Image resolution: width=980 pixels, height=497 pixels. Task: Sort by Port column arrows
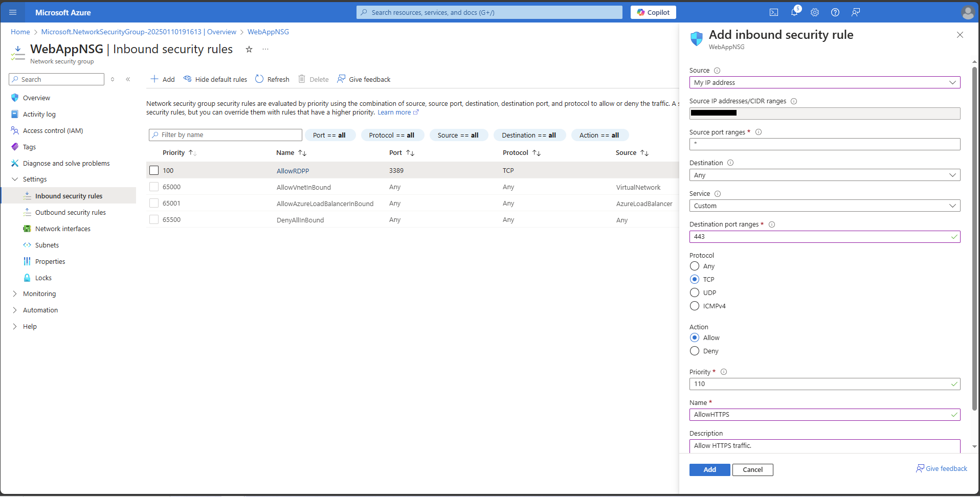click(x=410, y=153)
